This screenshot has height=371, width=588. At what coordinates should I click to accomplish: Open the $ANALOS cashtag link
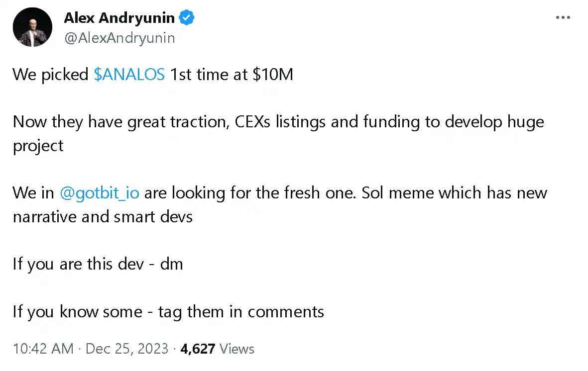[129, 75]
